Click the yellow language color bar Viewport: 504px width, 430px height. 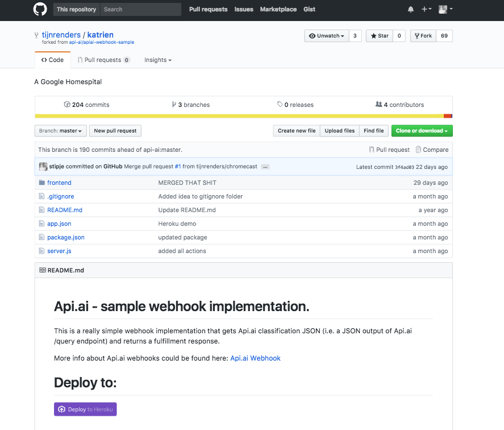coord(239,116)
